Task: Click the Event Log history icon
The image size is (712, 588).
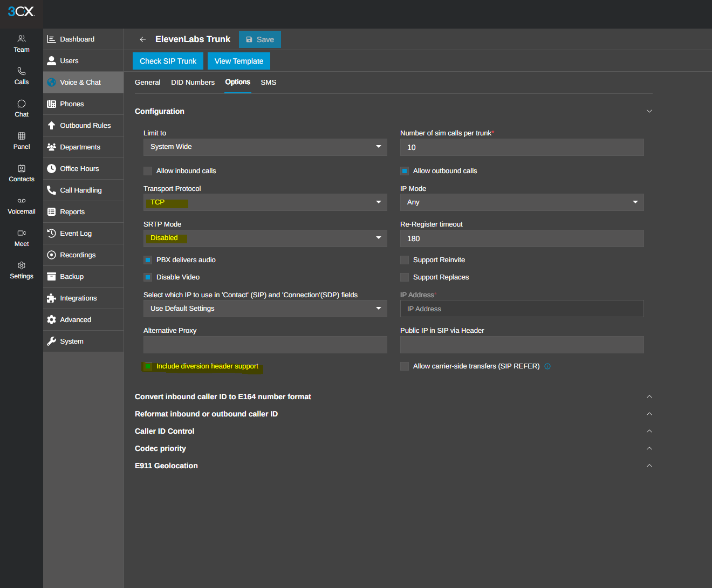Action: [x=52, y=234]
